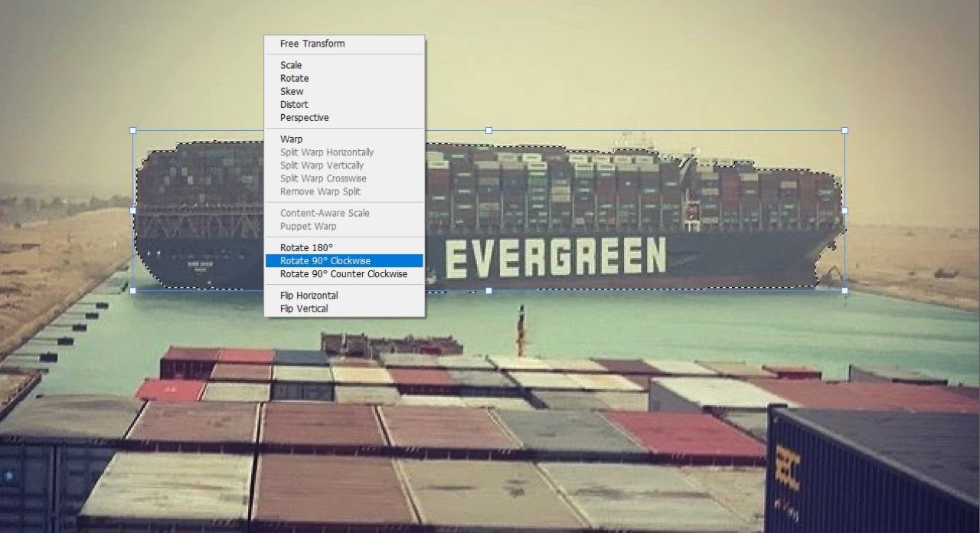The height and width of the screenshot is (533, 980).
Task: Click the bottom-center transform handle
Action: (488, 290)
